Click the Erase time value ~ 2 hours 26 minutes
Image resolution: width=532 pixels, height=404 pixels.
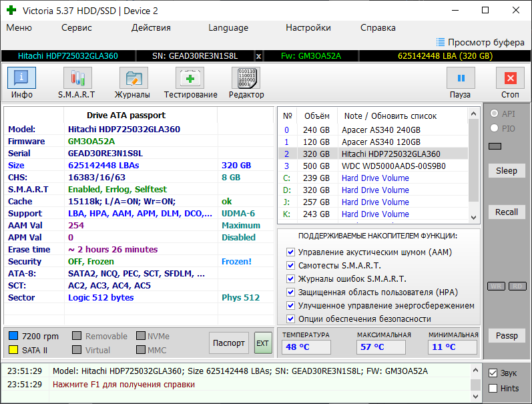(x=113, y=250)
